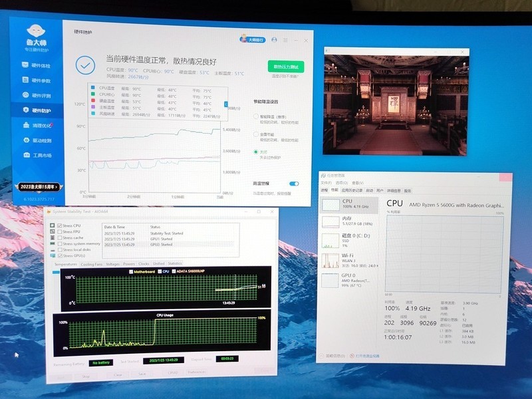This screenshot has width=532, height=399.
Task: Open 硬件参数 in Ludashi sidebar
Action: pos(37,80)
